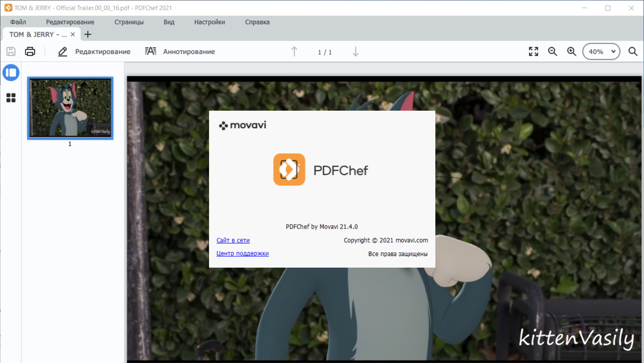Open the Страницы menu
644x363 pixels.
[129, 22]
